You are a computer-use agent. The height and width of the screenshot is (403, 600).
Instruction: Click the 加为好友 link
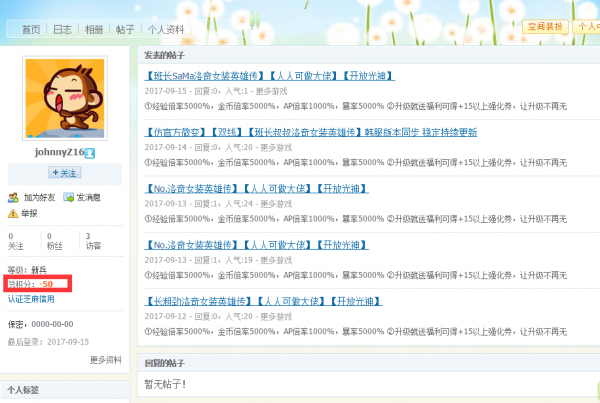tap(39, 197)
